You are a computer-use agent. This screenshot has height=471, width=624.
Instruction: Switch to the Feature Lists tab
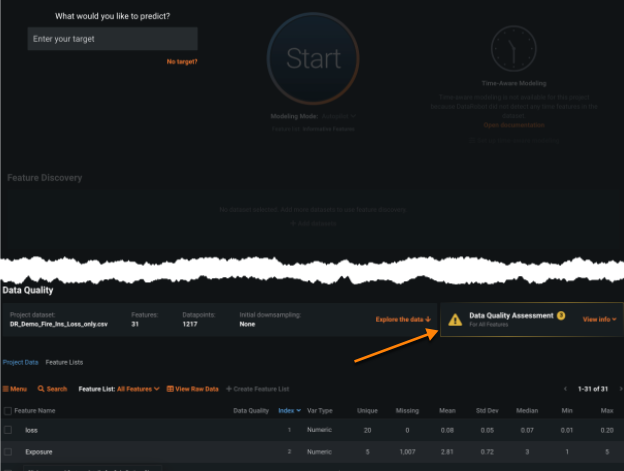point(64,362)
